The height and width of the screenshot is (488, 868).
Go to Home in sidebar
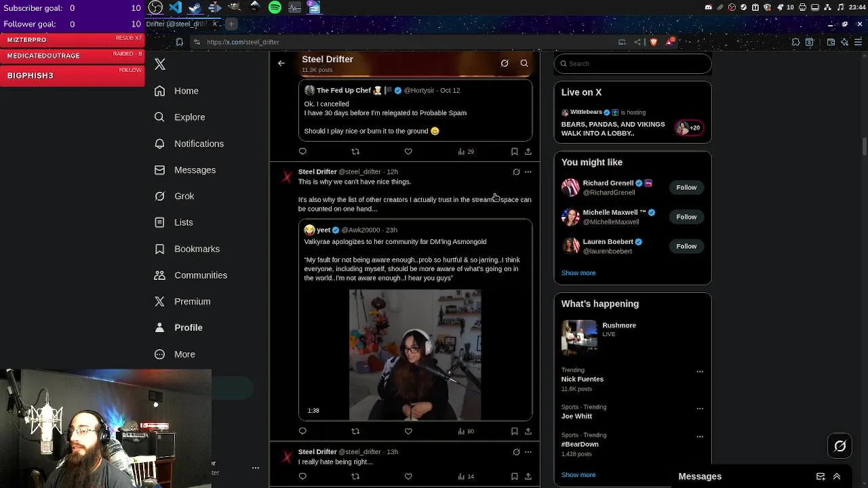point(176,91)
